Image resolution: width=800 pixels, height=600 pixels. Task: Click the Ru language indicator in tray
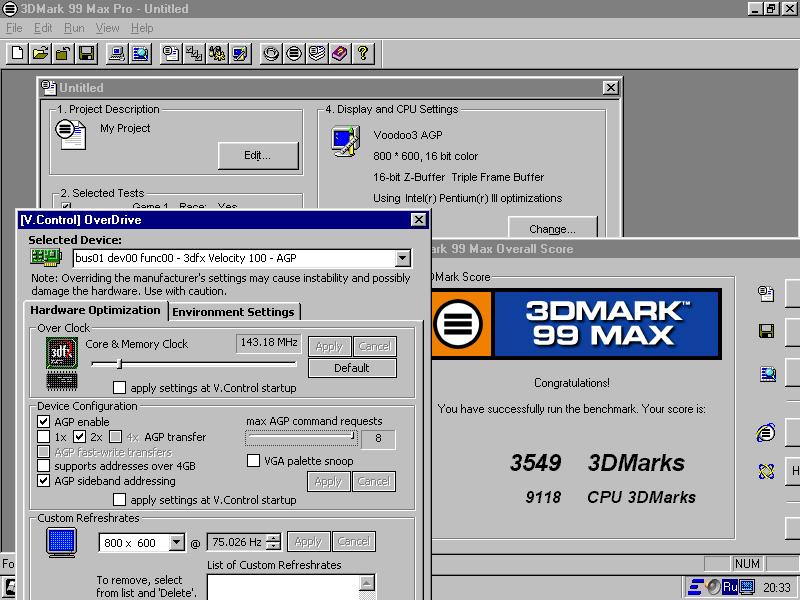click(730, 587)
